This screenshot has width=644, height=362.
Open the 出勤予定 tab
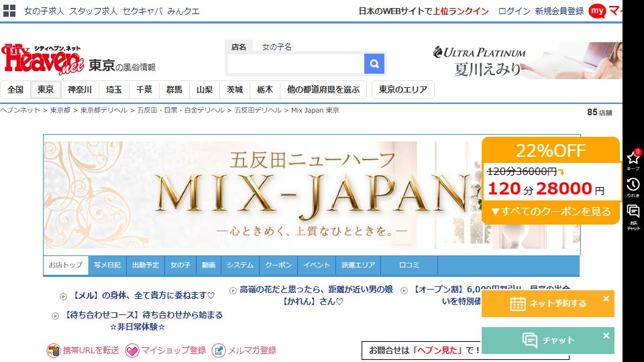pyautogui.click(x=146, y=265)
